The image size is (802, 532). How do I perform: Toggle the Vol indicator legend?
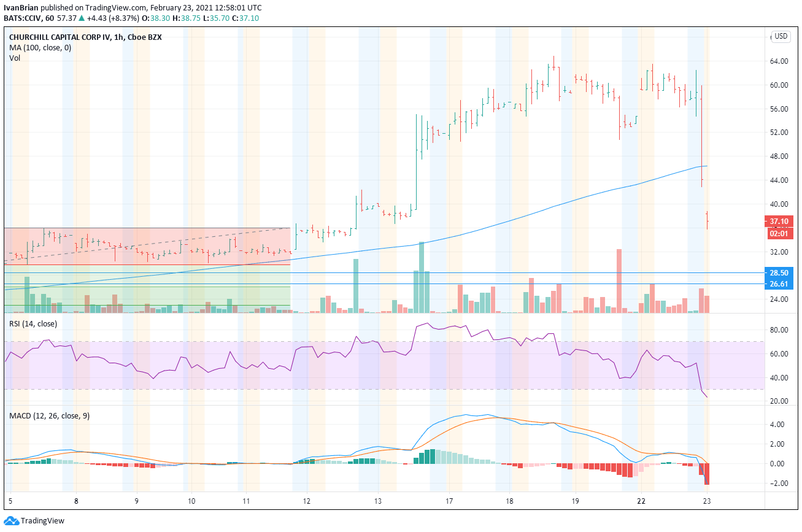14,58
